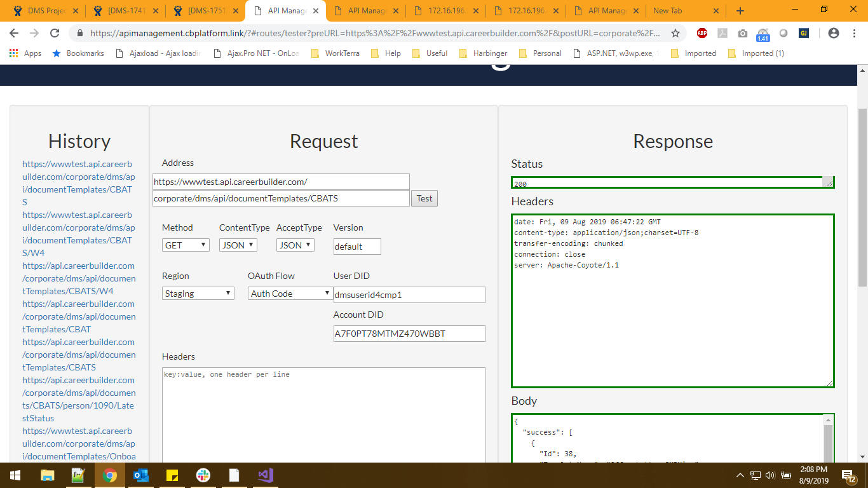Open the speedometer extension showing 1.41

pyautogui.click(x=763, y=34)
